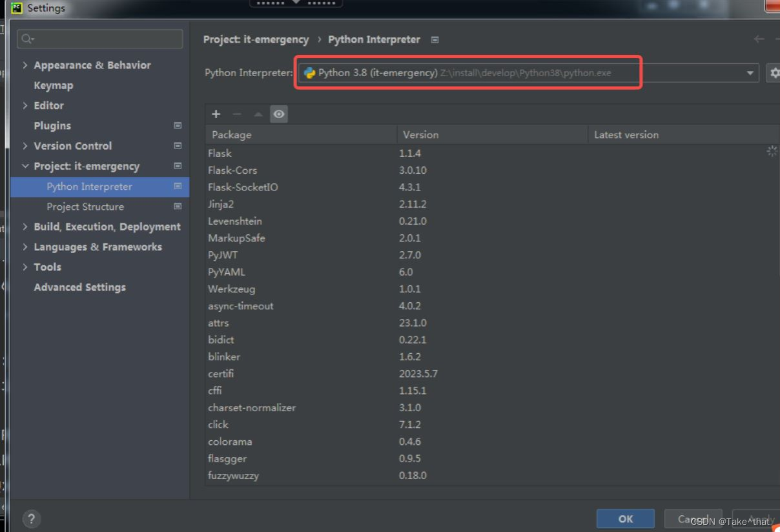This screenshot has height=532, width=780.
Task: Select the PyJWT package row
Action: (493, 255)
